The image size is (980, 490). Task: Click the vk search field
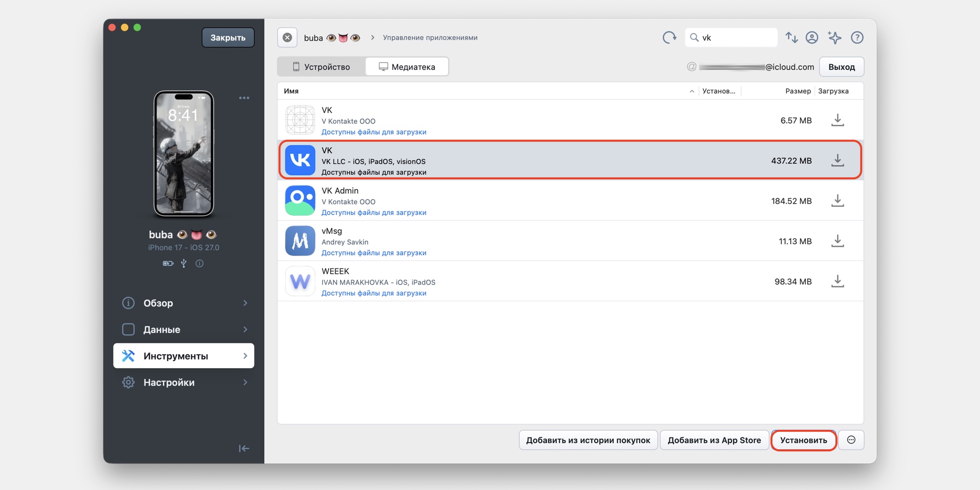click(x=731, y=38)
